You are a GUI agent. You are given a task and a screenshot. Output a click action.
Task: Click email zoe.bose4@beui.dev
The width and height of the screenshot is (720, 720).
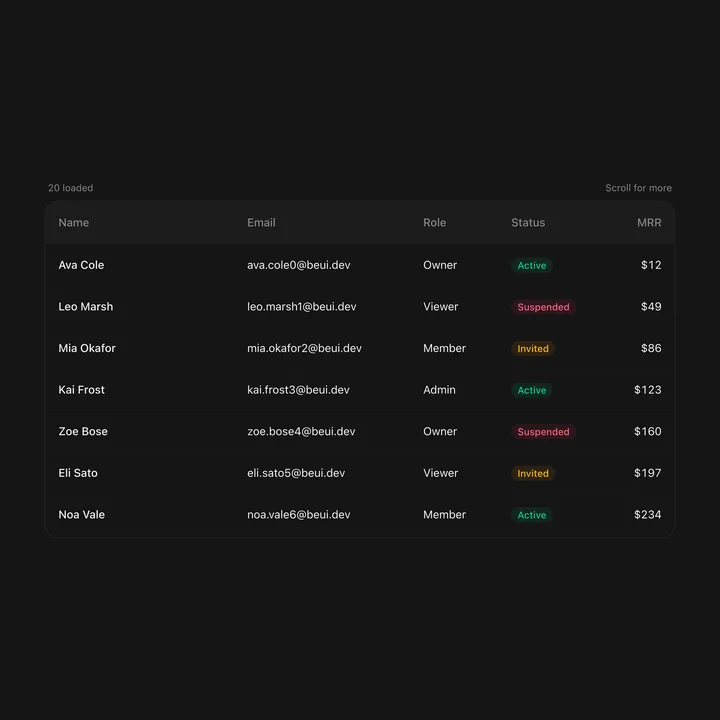click(301, 432)
